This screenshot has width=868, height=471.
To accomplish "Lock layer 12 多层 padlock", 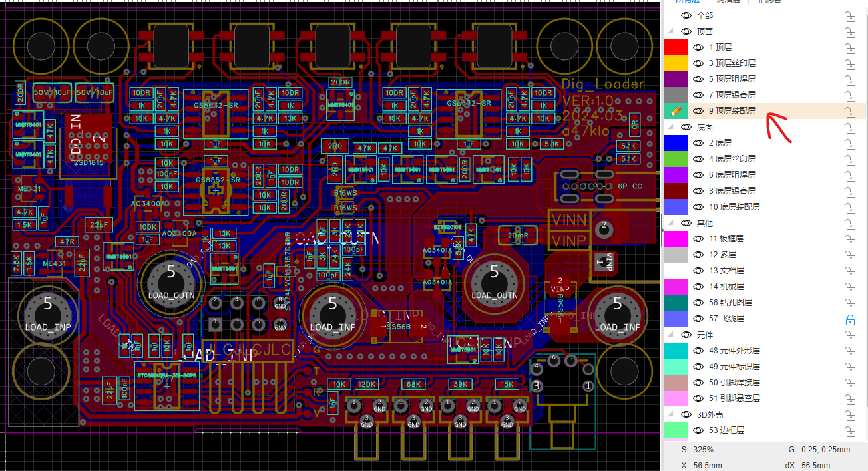I will click(849, 255).
